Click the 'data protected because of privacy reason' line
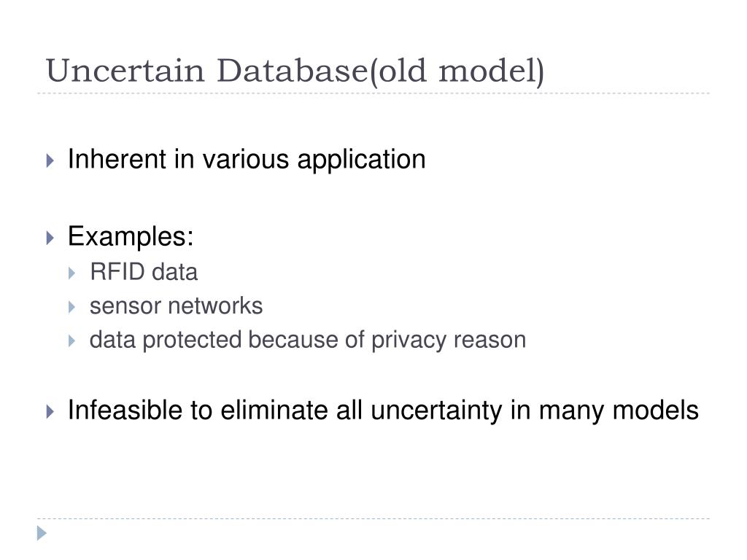This screenshot has height=560, width=747. point(308,341)
